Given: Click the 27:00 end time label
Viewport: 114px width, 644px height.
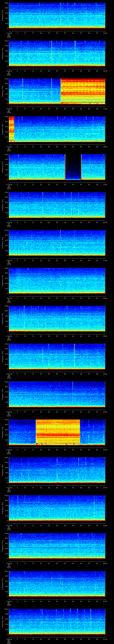Looking at the screenshot, I should (x=105, y=487).
